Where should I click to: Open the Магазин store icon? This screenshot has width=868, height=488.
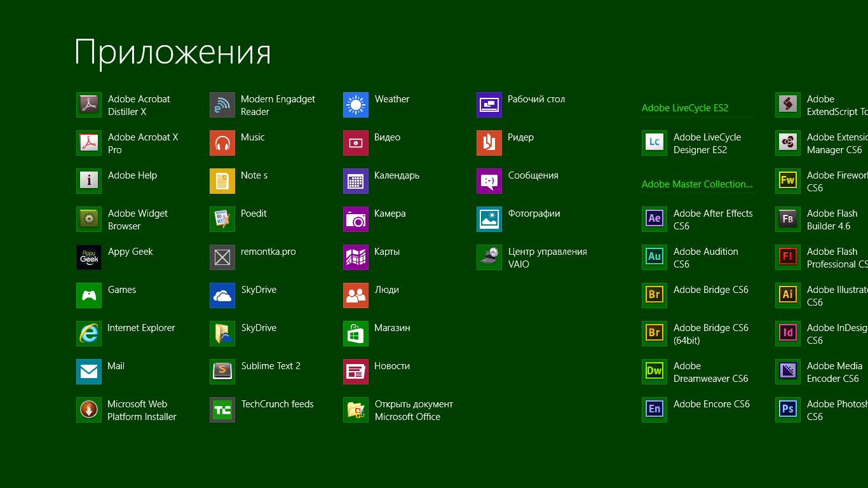pos(356,334)
